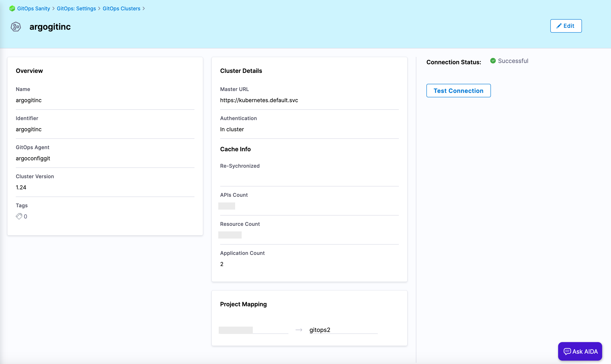This screenshot has width=611, height=364.
Task: Click the cluster hexagon icon beside argogitinc
Action: coord(16,27)
